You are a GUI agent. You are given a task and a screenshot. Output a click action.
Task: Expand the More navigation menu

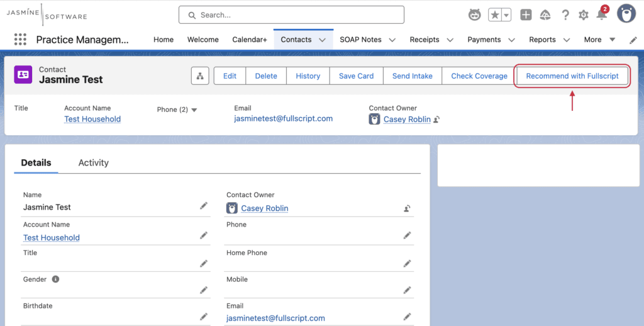[599, 40]
